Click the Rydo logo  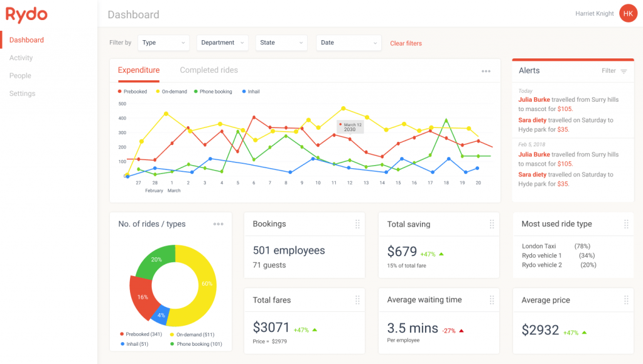[x=26, y=14]
